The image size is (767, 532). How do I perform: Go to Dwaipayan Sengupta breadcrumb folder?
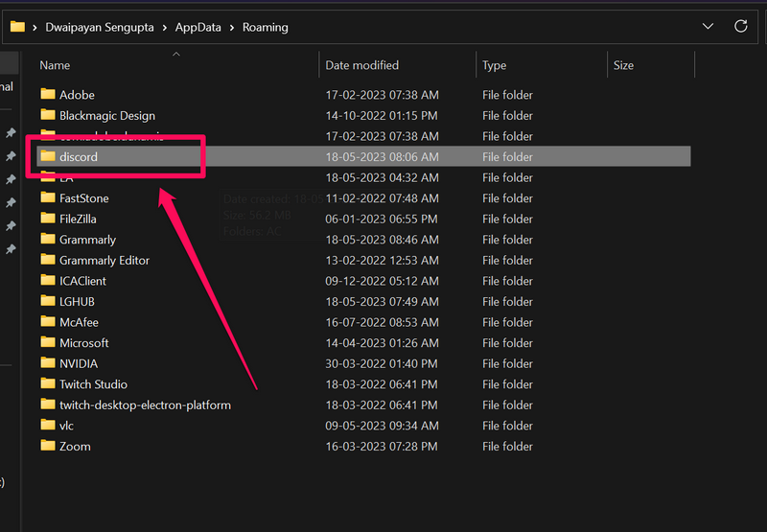click(100, 27)
